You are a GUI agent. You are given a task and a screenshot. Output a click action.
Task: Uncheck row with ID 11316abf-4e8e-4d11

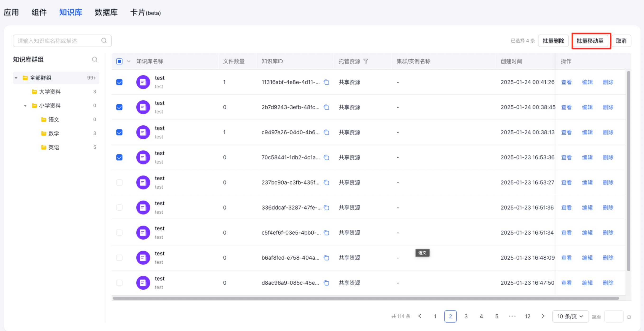tap(119, 82)
